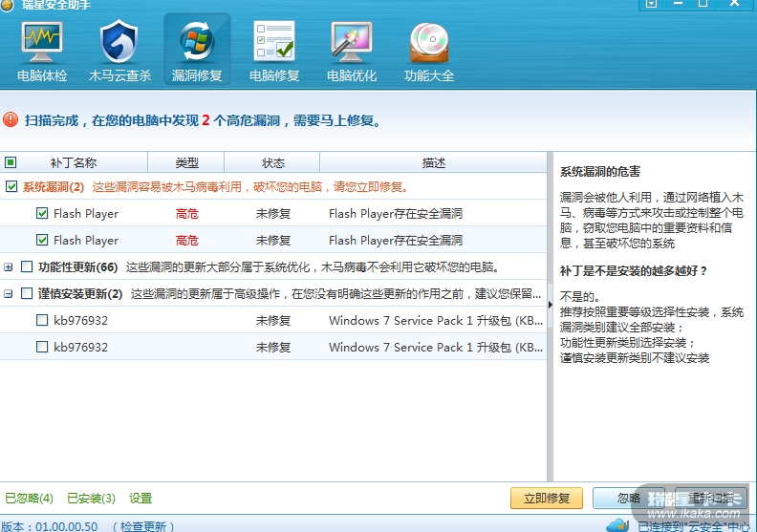Select the 漏洞修复 Windows logo icon
757x532 pixels.
197,41
